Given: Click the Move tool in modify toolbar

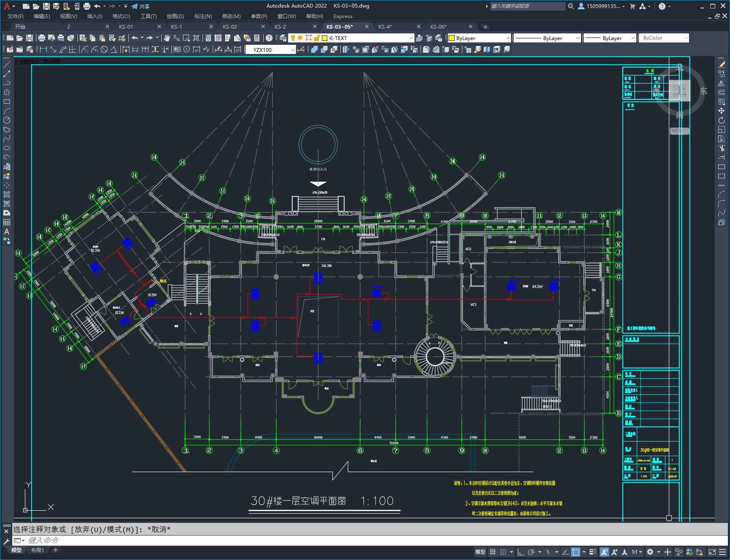Looking at the screenshot, I should coord(722,111).
